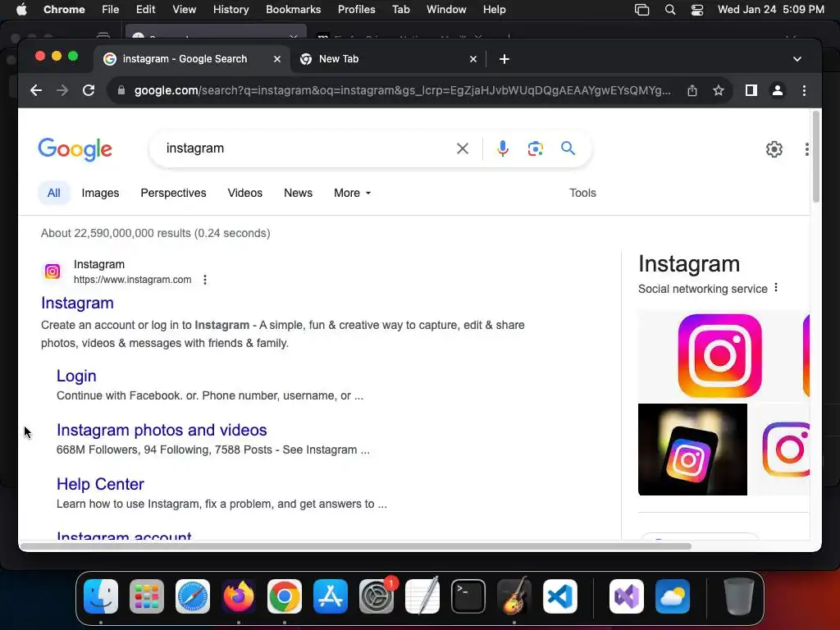Add a new Chrome tab
Viewport: 840px width, 630px height.
coord(504,59)
